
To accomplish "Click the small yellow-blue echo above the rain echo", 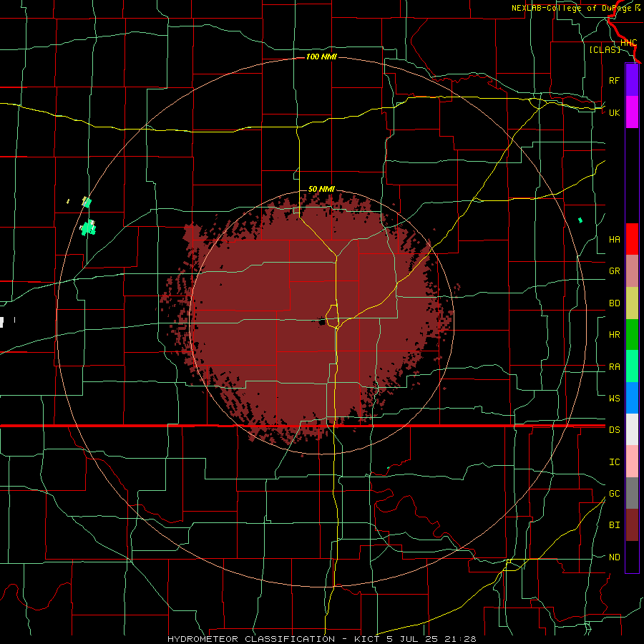I will click(87, 202).
